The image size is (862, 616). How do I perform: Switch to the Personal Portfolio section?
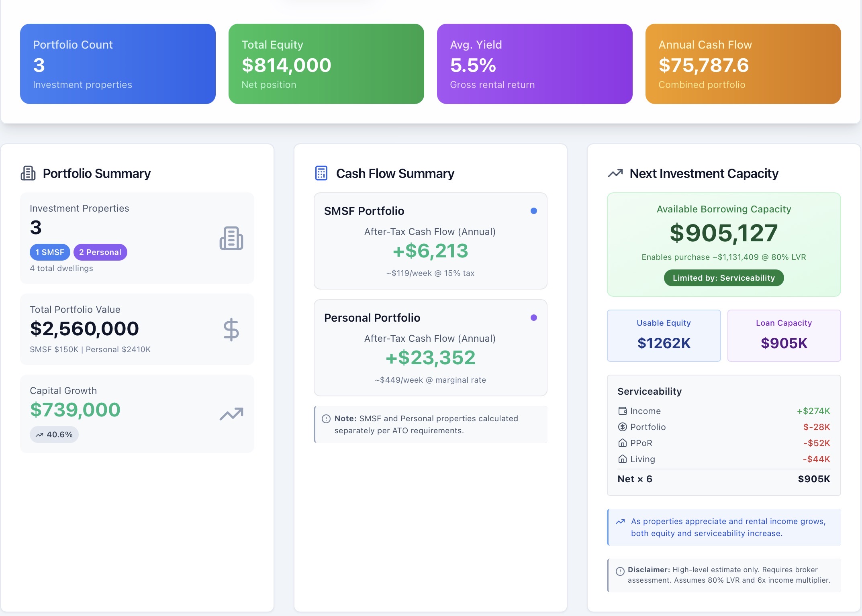(x=372, y=317)
